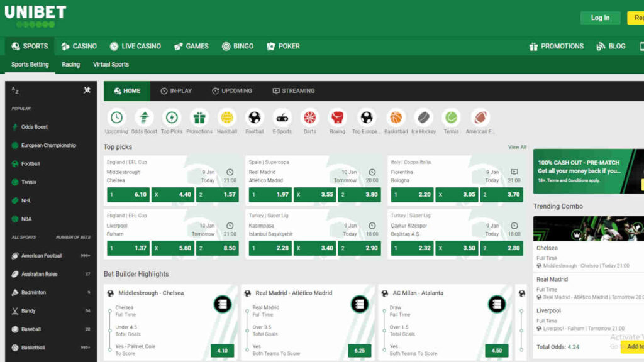Open the Casino main tab

(79, 47)
